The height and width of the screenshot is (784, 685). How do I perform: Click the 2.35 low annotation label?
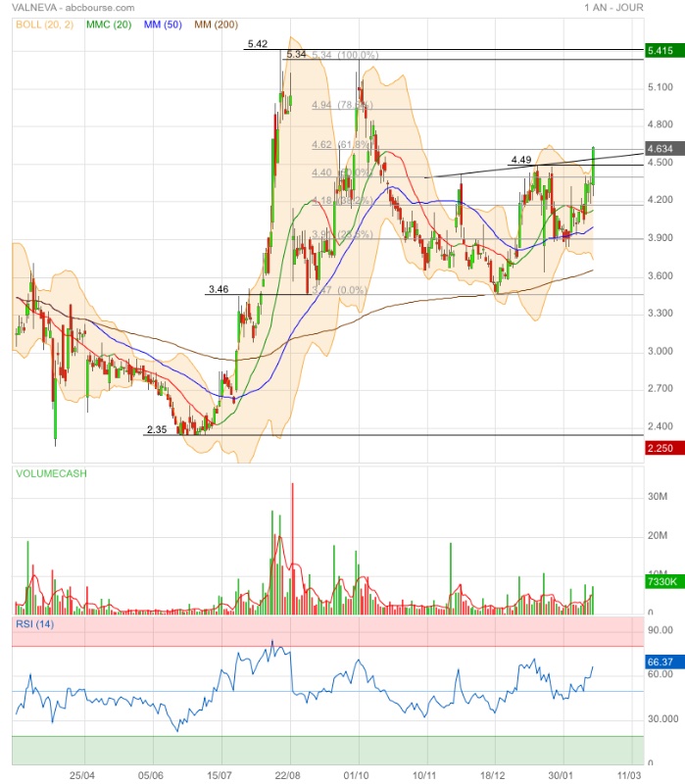(x=157, y=429)
